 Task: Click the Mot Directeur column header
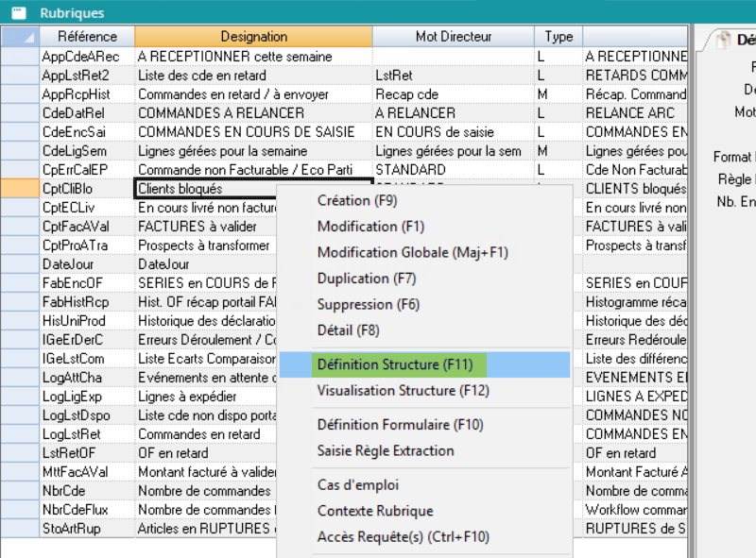pyautogui.click(x=454, y=37)
